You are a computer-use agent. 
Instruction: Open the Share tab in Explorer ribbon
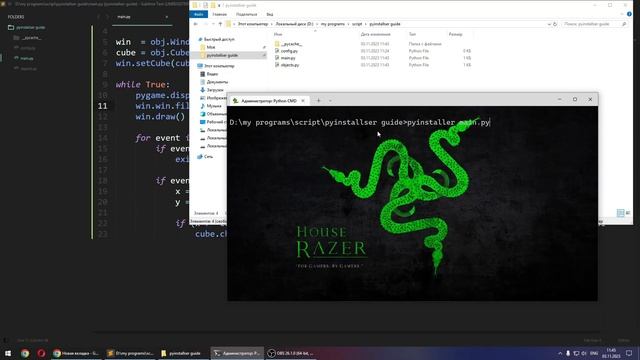click(247, 14)
